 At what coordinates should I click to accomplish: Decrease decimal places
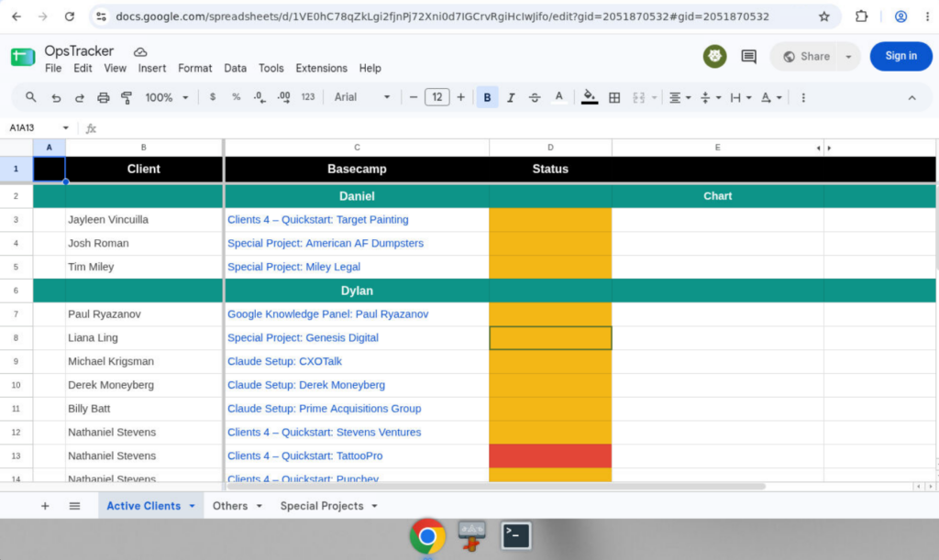[260, 97]
